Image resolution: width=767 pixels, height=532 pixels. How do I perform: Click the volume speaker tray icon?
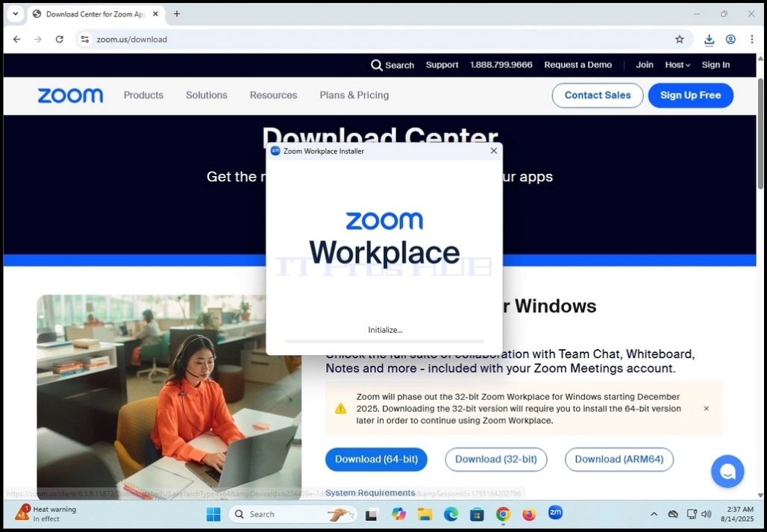point(706,514)
